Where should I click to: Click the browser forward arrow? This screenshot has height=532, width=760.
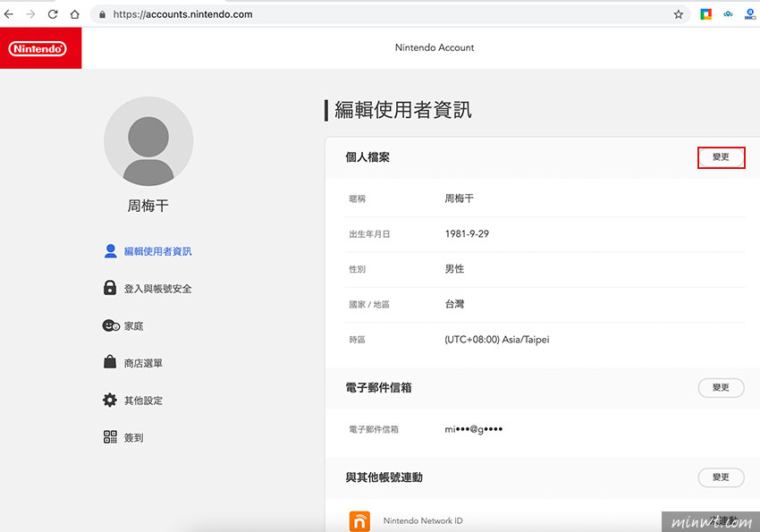(30, 14)
